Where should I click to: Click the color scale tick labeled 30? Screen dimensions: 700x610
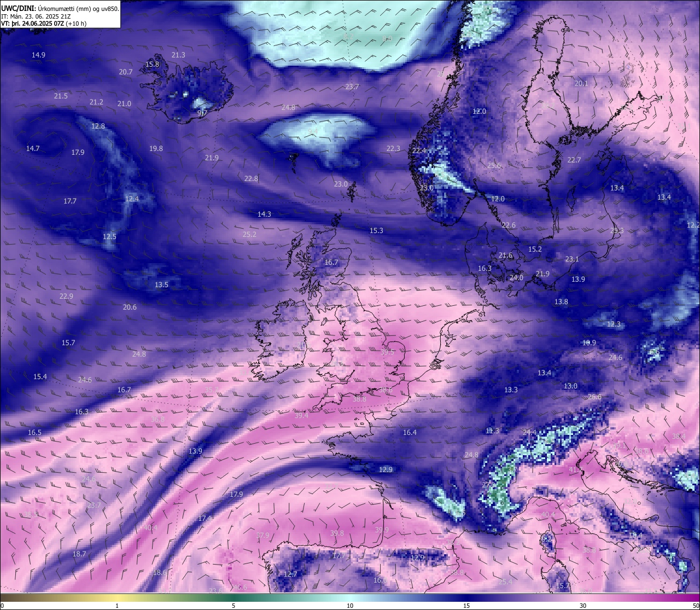[x=583, y=606]
